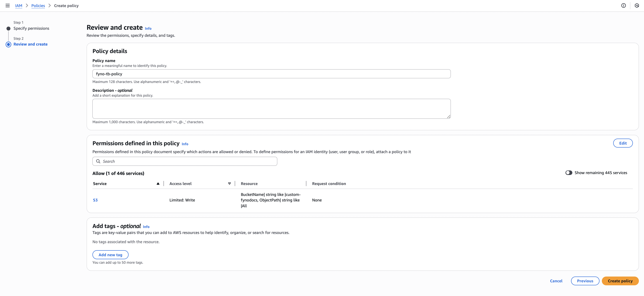The height and width of the screenshot is (296, 644).
Task: Open the S3 service link
Action: point(95,200)
